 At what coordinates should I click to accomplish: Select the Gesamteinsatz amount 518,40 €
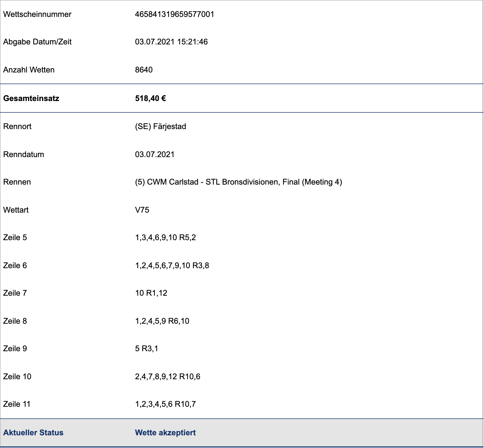click(150, 98)
